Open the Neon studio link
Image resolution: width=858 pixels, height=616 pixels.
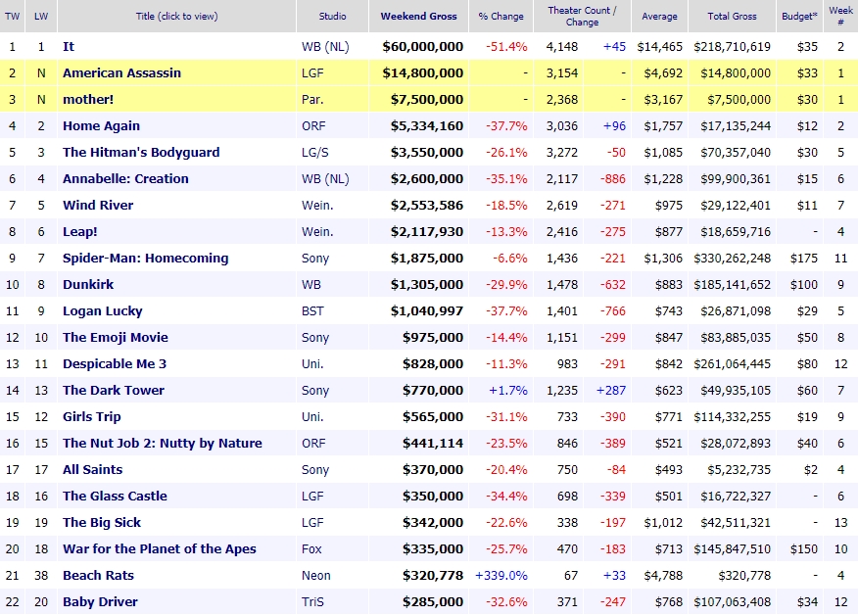click(x=316, y=576)
